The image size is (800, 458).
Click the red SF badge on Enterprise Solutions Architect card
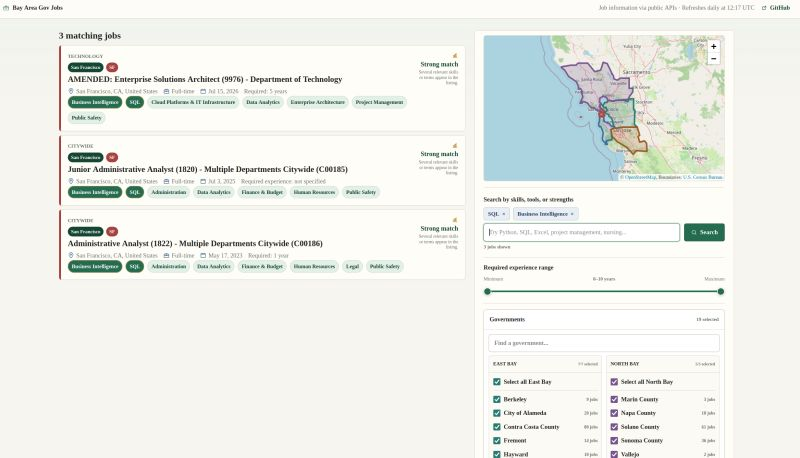point(112,67)
